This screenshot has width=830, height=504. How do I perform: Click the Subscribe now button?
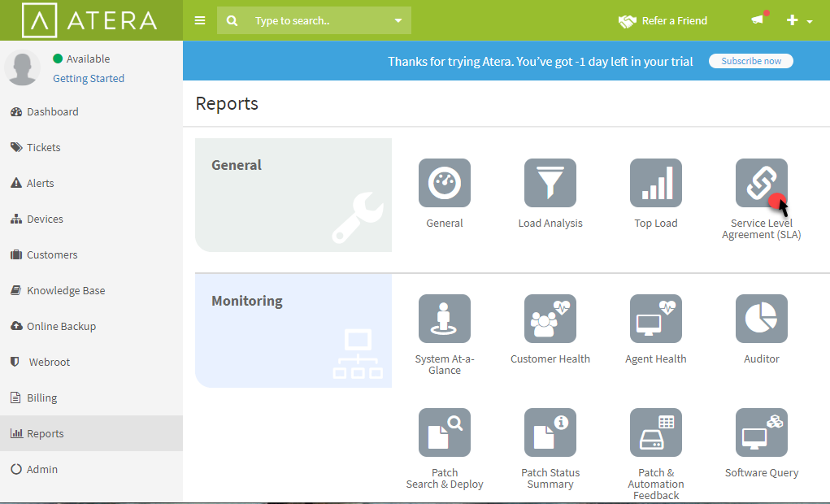750,61
